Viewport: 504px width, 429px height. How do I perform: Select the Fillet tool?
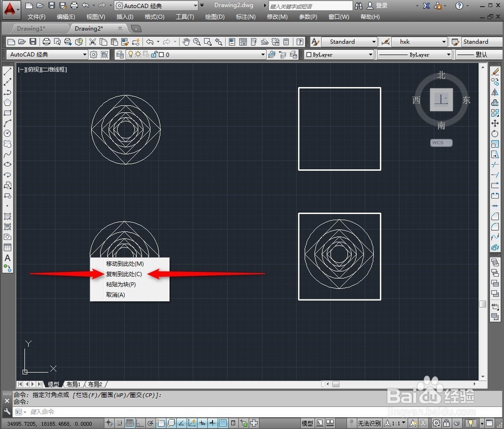(x=495, y=227)
